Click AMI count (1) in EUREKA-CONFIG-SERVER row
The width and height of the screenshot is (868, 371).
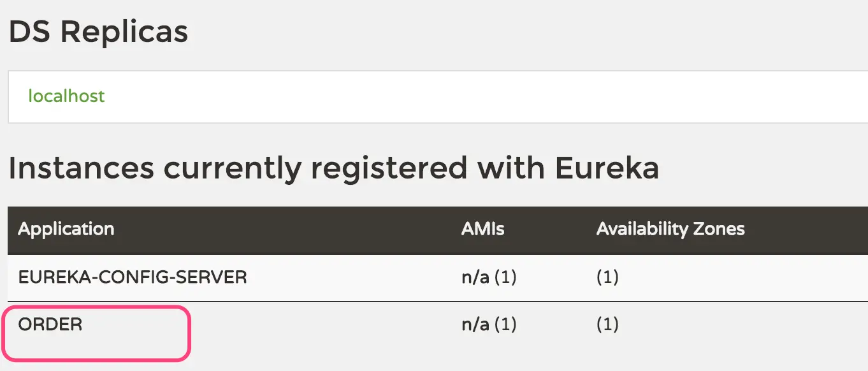click(x=505, y=278)
